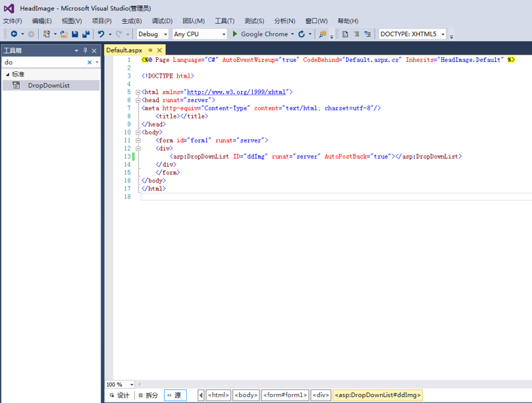
Task: Switch to the 设计 view tab
Action: click(x=119, y=395)
